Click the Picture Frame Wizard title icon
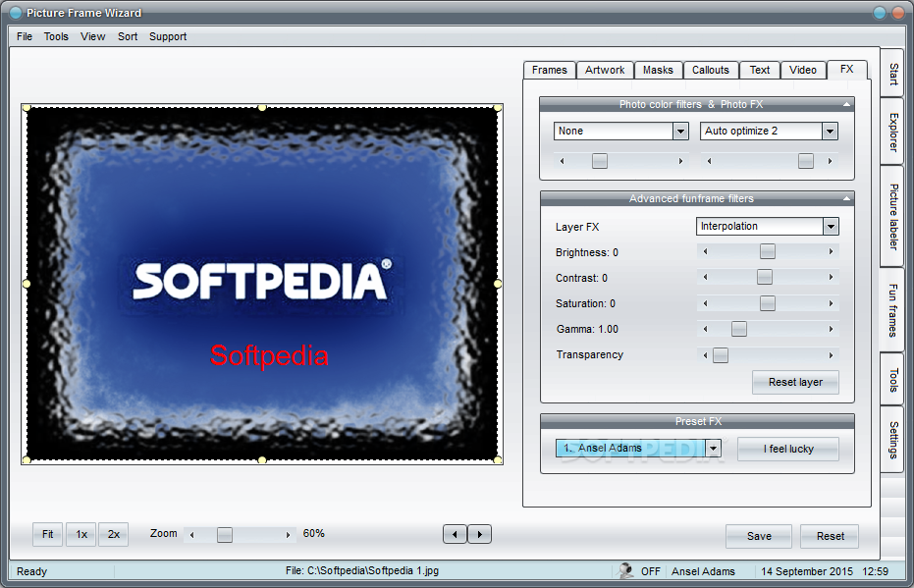The image size is (914, 588). [x=16, y=13]
